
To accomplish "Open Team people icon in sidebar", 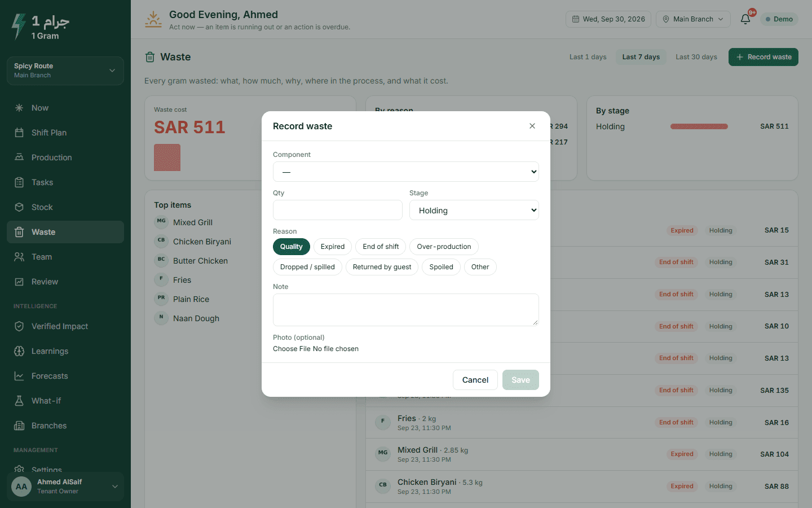I will 19,257.
